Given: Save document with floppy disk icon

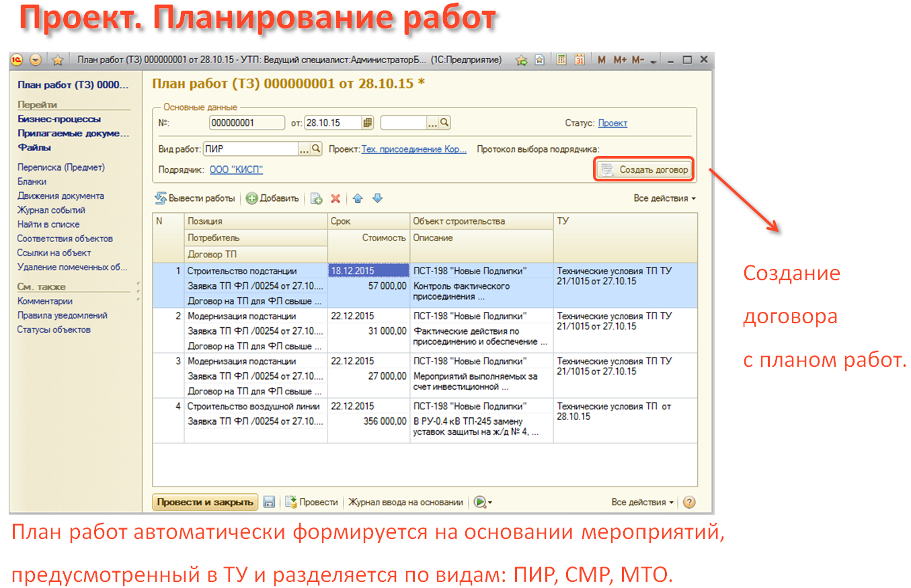Looking at the screenshot, I should 269,502.
